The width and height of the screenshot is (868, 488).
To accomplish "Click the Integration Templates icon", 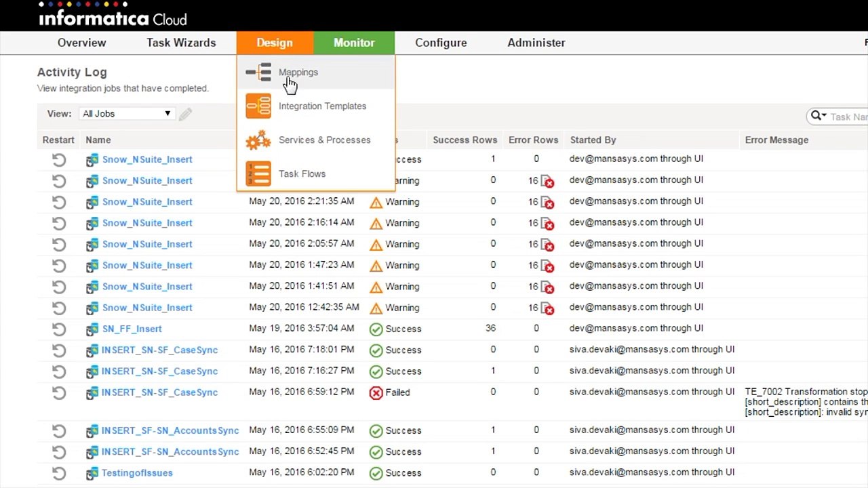I will click(x=258, y=106).
